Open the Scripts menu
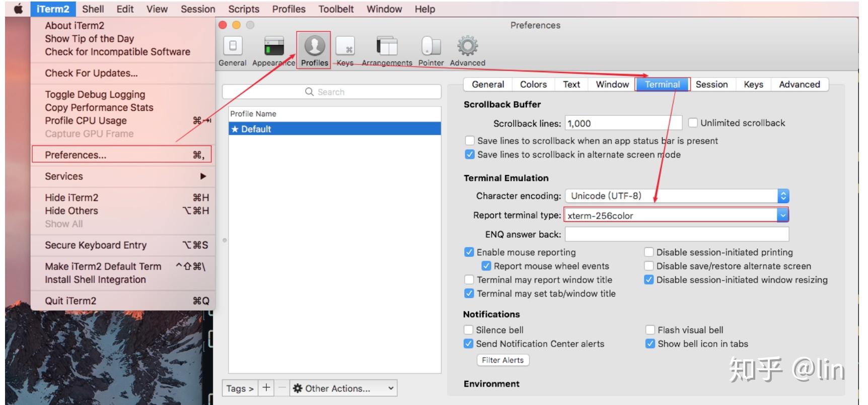The height and width of the screenshot is (405, 868). [x=244, y=9]
